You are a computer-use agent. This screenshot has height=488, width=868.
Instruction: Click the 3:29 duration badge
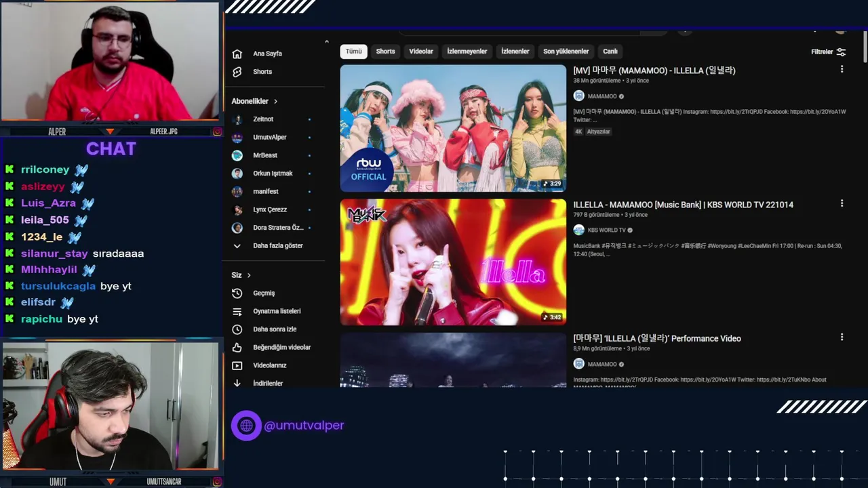(551, 184)
